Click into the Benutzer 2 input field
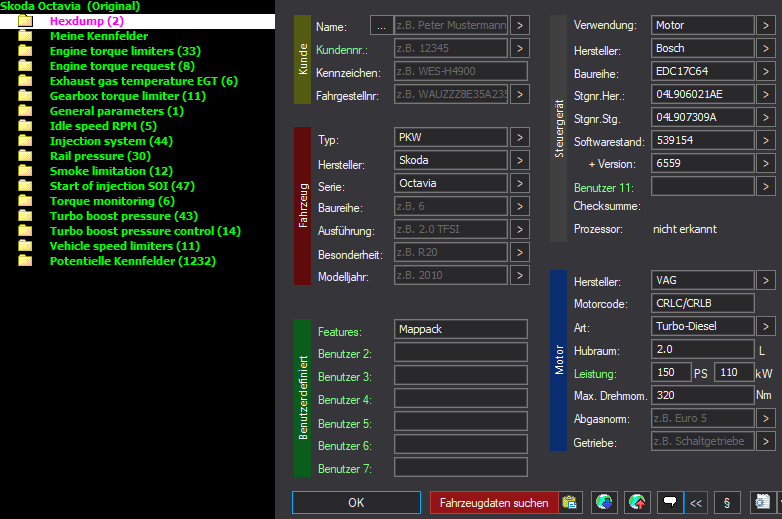 [460, 352]
